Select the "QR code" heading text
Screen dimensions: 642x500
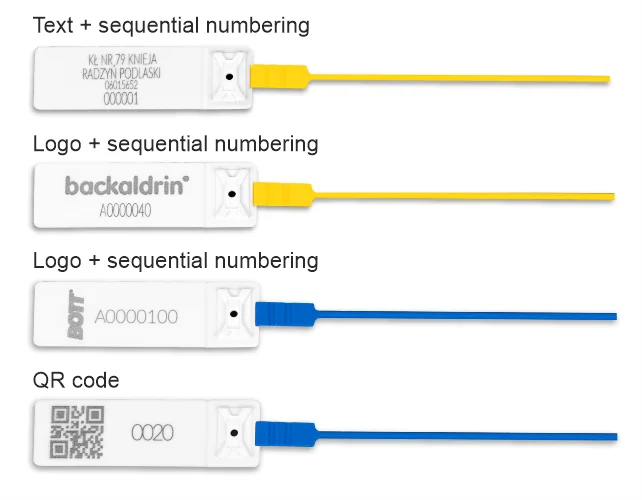pos(76,380)
